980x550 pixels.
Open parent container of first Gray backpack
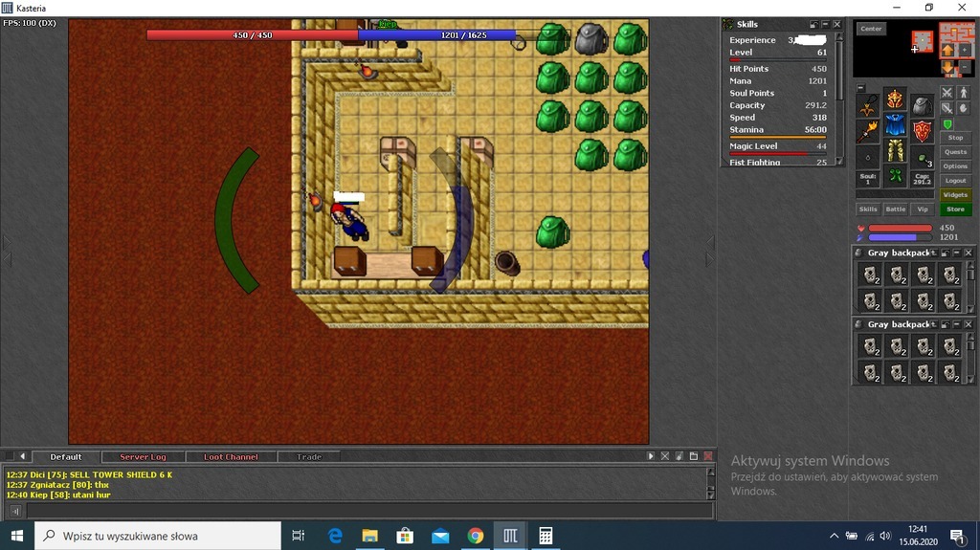click(x=934, y=253)
